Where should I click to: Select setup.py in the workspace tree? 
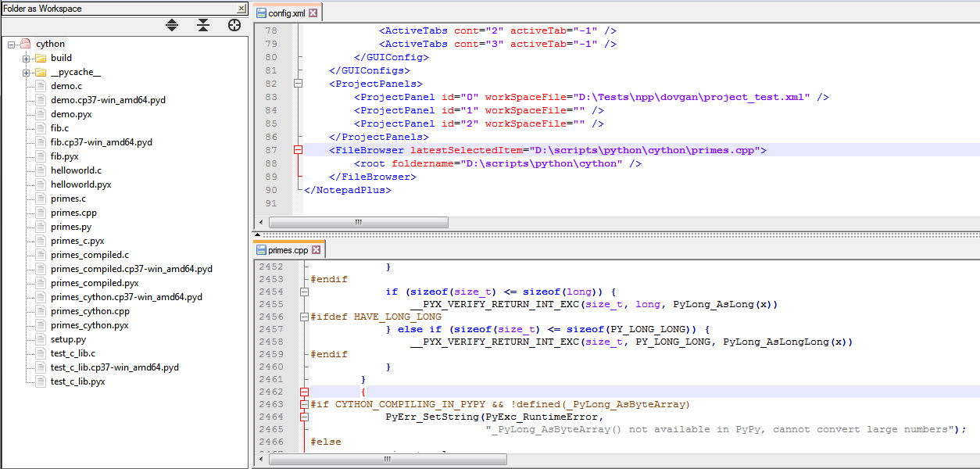point(68,339)
